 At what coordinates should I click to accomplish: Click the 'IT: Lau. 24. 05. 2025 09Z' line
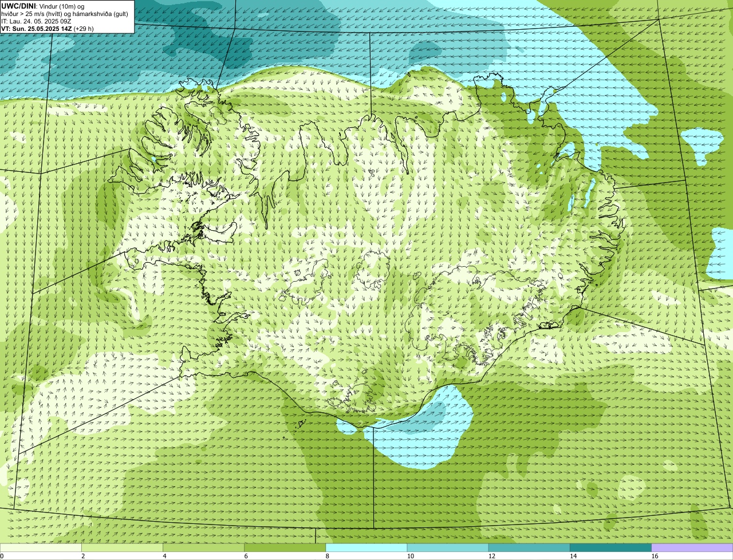coord(36,21)
